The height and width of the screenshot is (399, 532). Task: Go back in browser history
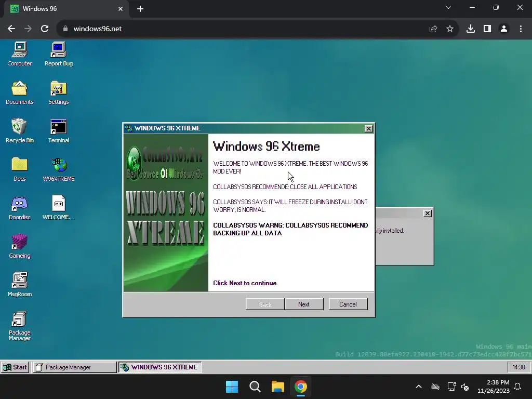(11, 29)
